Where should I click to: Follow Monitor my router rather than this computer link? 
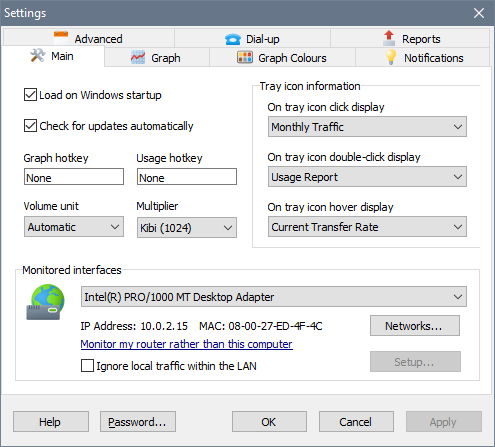point(187,344)
